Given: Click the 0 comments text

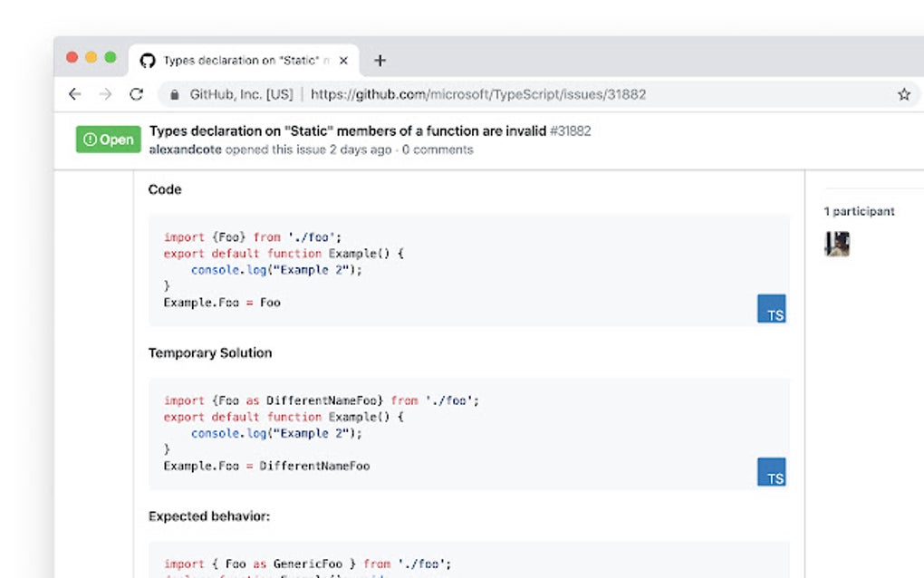Looking at the screenshot, I should [x=438, y=149].
